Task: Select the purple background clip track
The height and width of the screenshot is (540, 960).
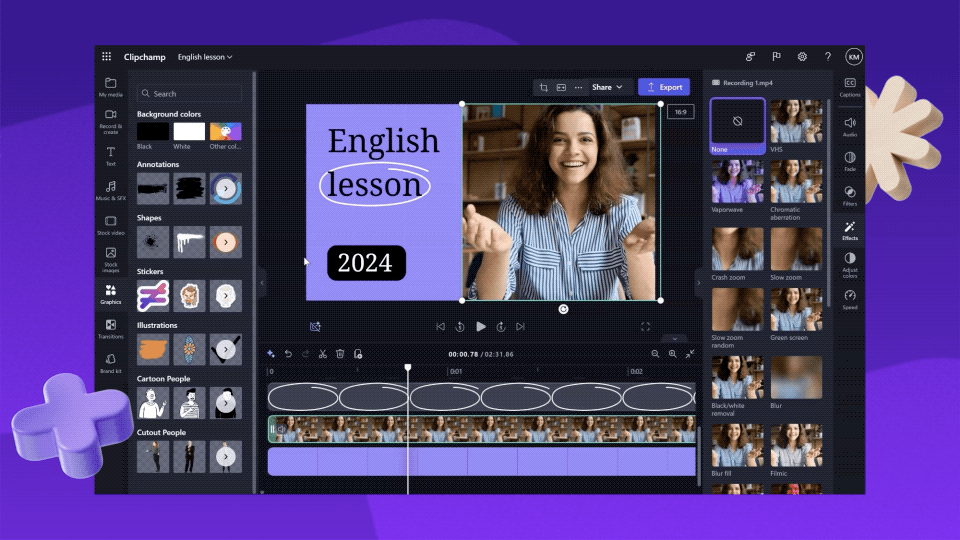Action: pos(482,462)
